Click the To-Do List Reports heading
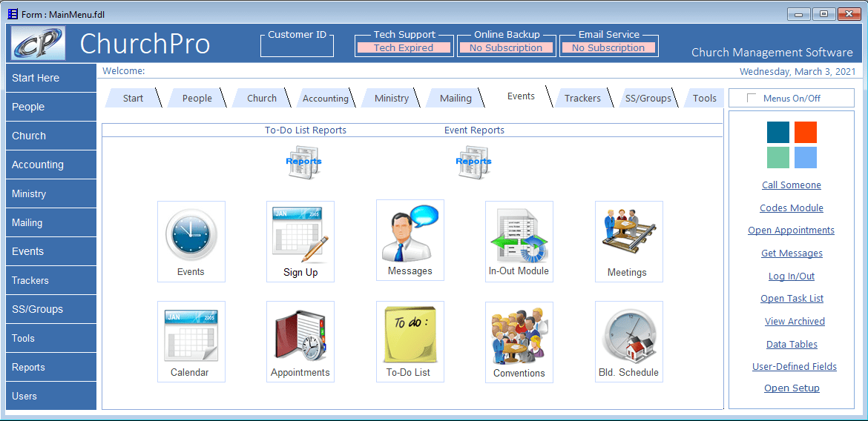The image size is (868, 421). click(x=306, y=130)
